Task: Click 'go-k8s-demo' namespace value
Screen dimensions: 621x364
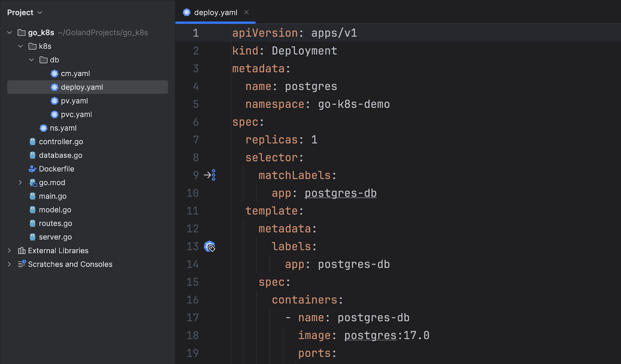Action: [354, 104]
